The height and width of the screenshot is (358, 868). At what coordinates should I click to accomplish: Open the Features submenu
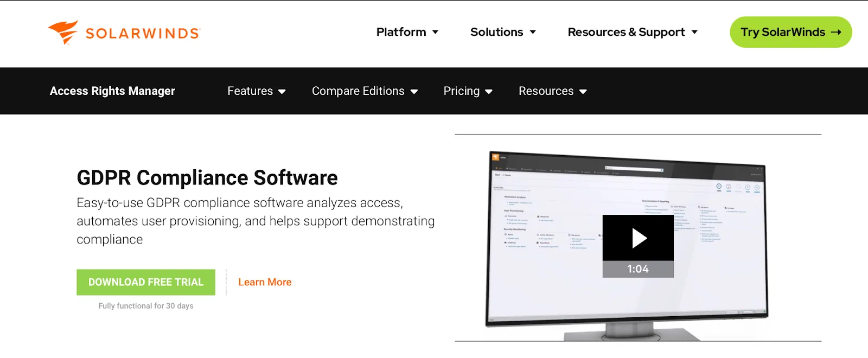[250, 91]
